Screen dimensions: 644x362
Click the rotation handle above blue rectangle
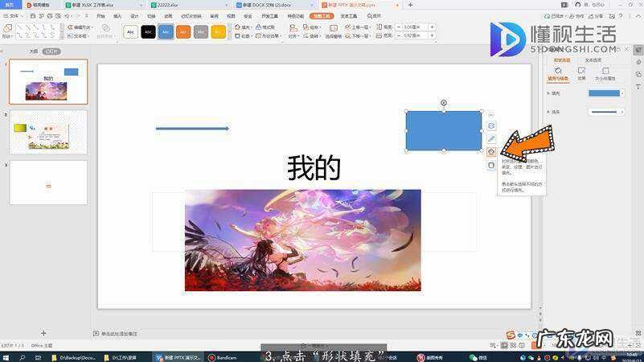(444, 103)
